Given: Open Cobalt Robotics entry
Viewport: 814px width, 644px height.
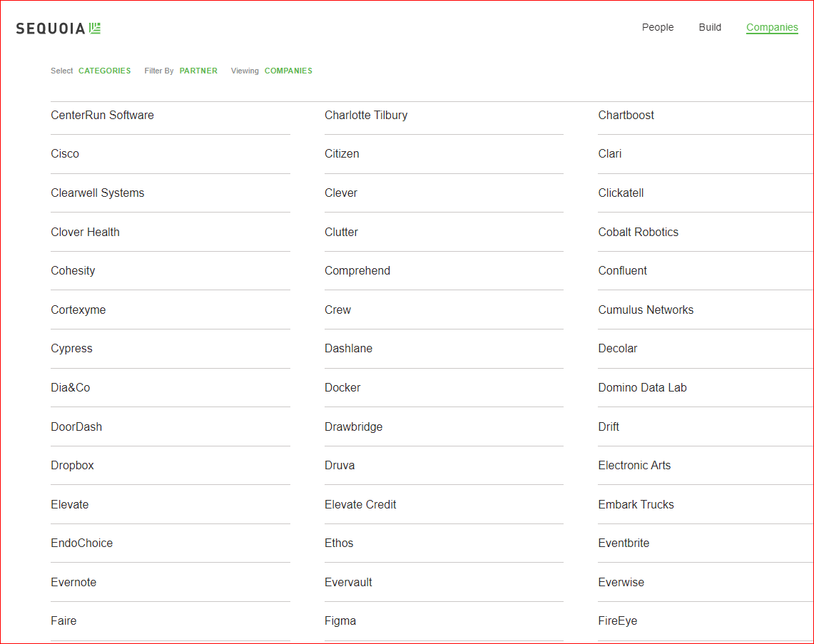Looking at the screenshot, I should (x=638, y=232).
